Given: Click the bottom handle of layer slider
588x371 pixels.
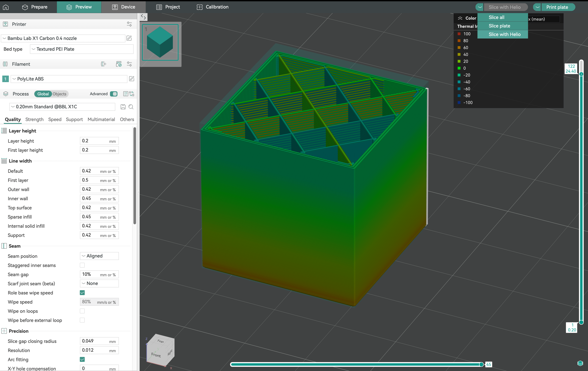Looking at the screenshot, I should 581,322.
